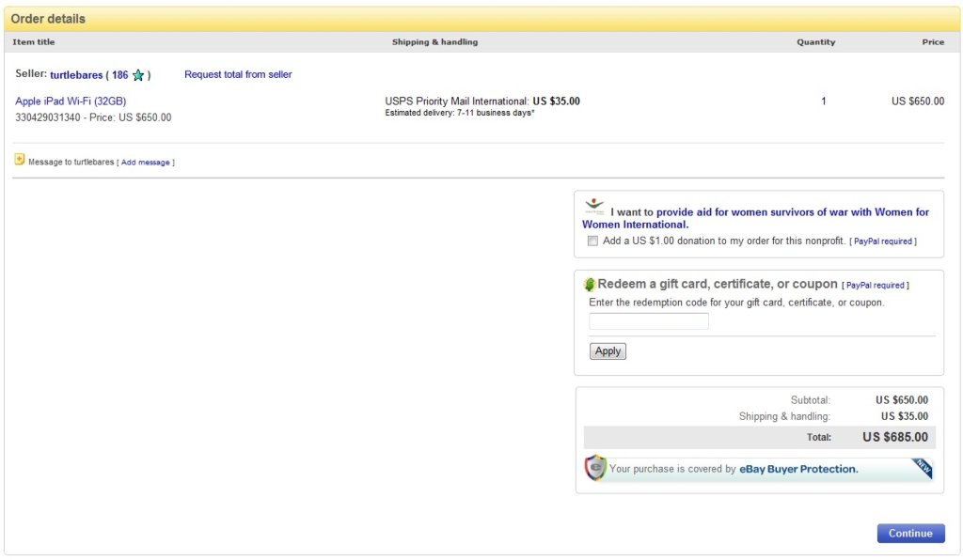Click the 'Seller:' label
Image resolution: width=963 pixels, height=560 pixels.
click(31, 73)
